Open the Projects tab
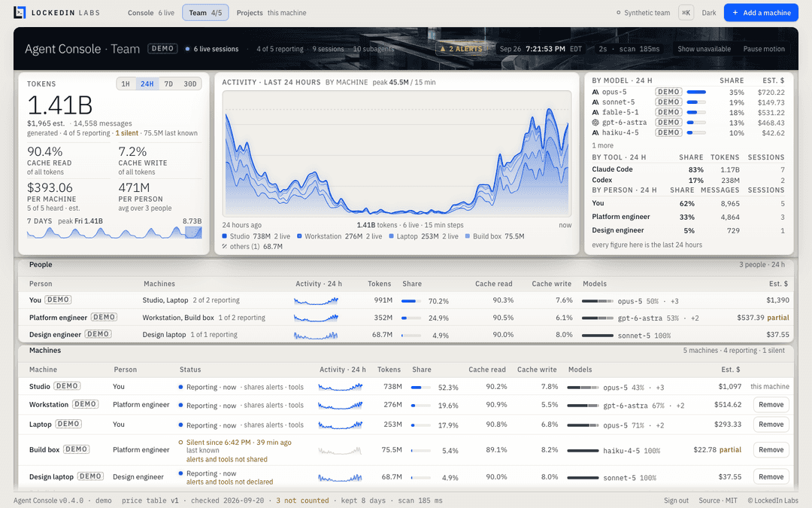This screenshot has width=812, height=508. point(271,13)
